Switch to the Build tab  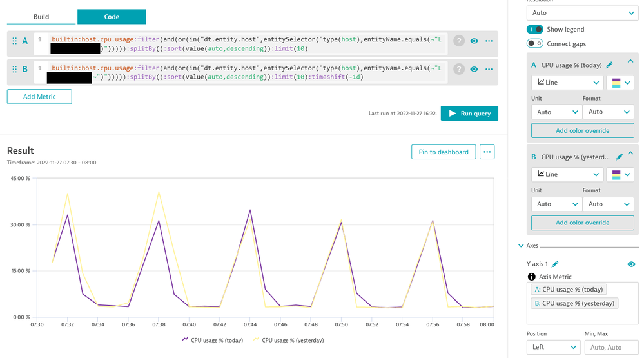pos(41,17)
